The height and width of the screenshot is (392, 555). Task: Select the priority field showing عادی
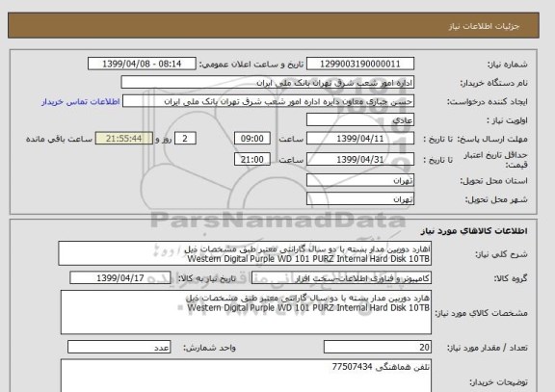[360, 120]
